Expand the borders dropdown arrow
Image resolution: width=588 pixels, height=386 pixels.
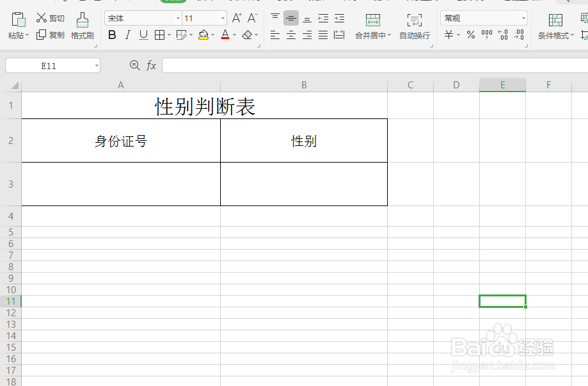pos(169,35)
